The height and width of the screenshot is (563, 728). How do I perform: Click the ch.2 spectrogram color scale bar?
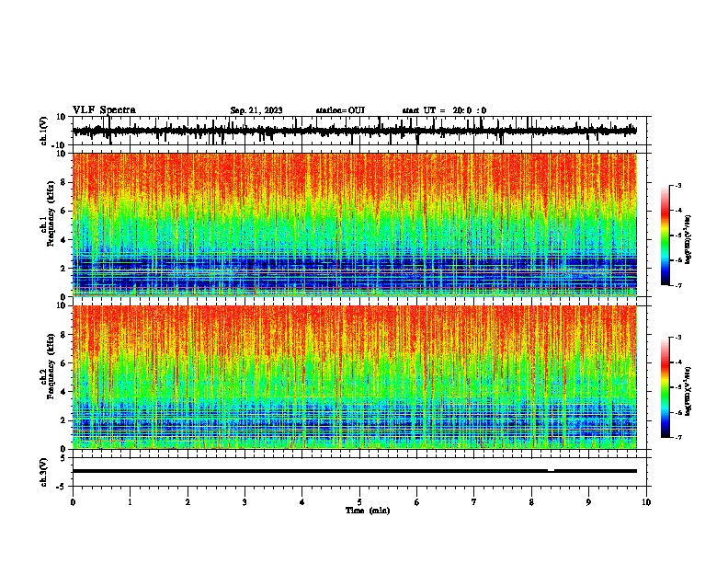coord(665,387)
